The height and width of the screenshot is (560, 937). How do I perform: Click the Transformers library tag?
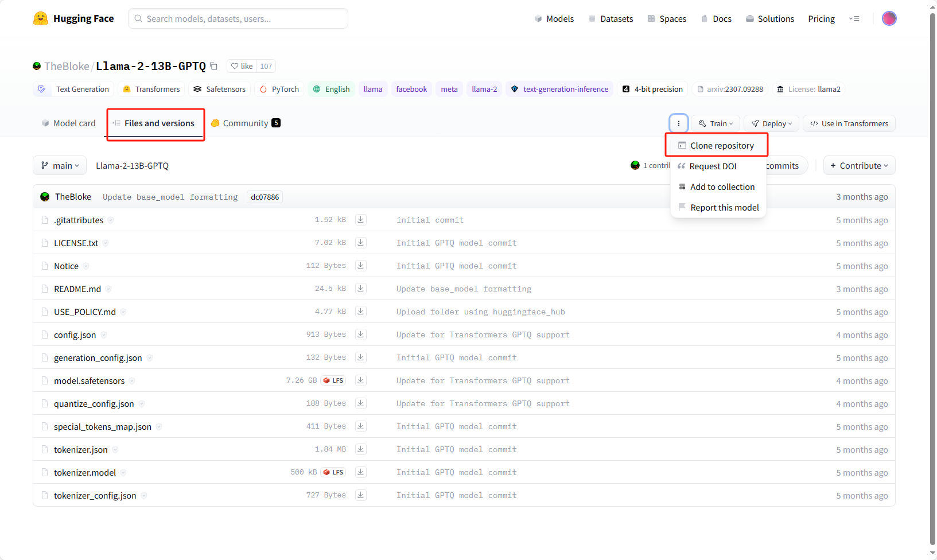point(151,89)
